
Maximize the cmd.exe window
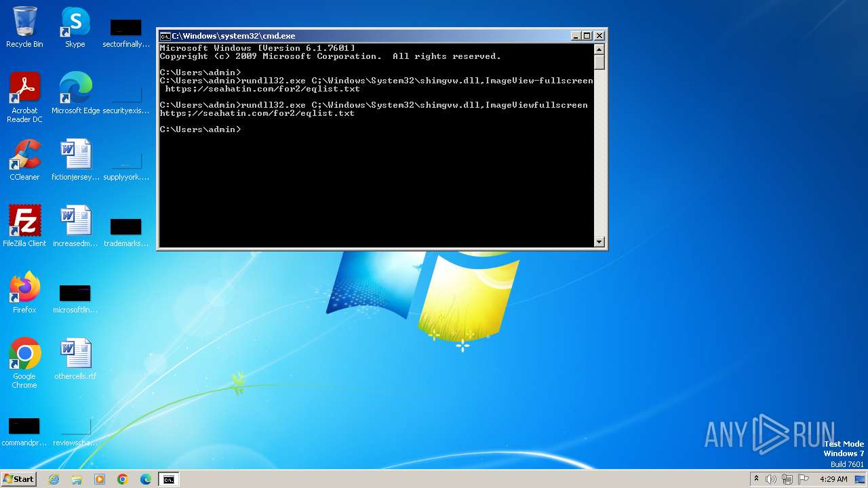tap(587, 36)
